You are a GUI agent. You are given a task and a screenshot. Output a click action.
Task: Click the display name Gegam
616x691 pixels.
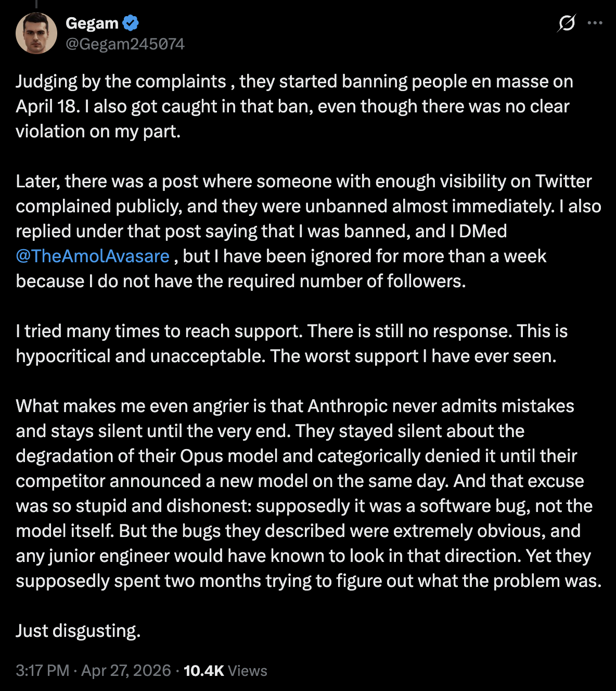92,23
